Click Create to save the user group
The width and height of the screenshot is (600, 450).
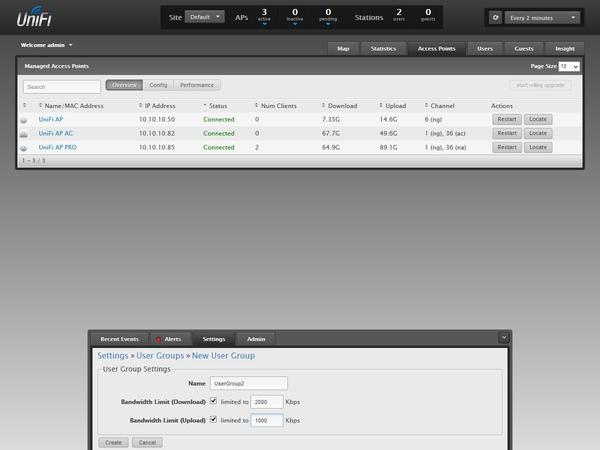pos(113,442)
